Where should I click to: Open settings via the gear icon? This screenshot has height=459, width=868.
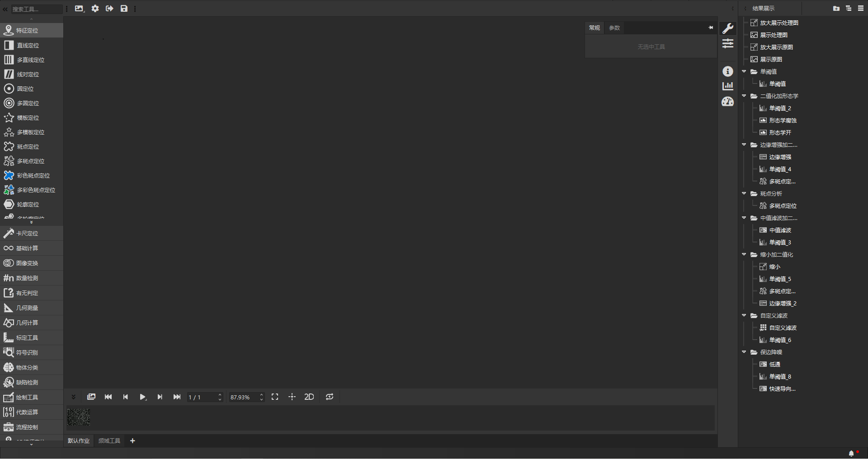coord(95,9)
